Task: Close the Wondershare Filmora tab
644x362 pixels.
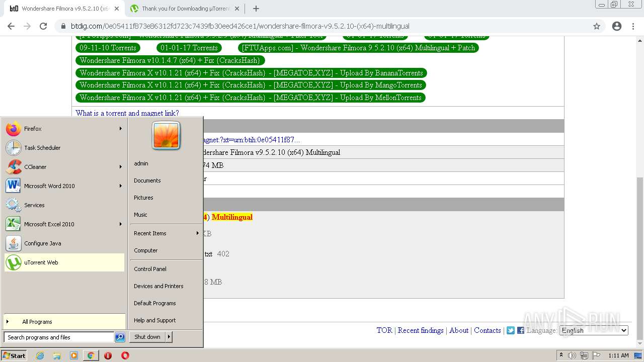Action: [x=117, y=9]
